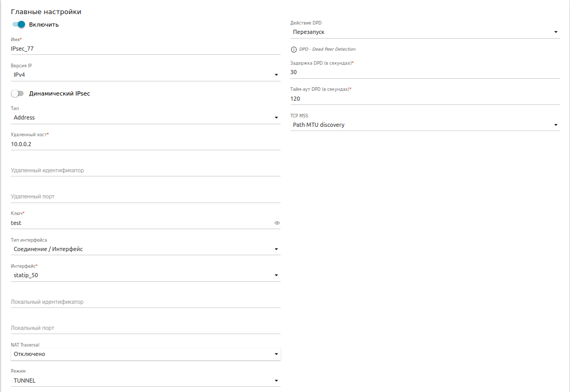The width and height of the screenshot is (570, 392).
Task: Focus the Удаленный идентификатор field
Action: point(145,170)
